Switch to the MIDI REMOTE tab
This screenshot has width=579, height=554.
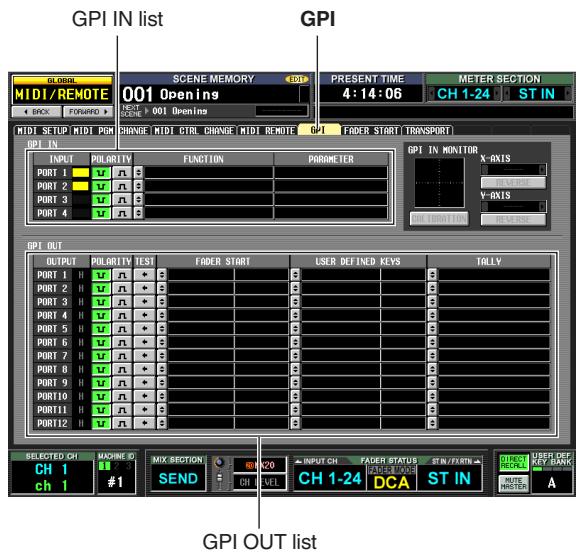coord(267,131)
